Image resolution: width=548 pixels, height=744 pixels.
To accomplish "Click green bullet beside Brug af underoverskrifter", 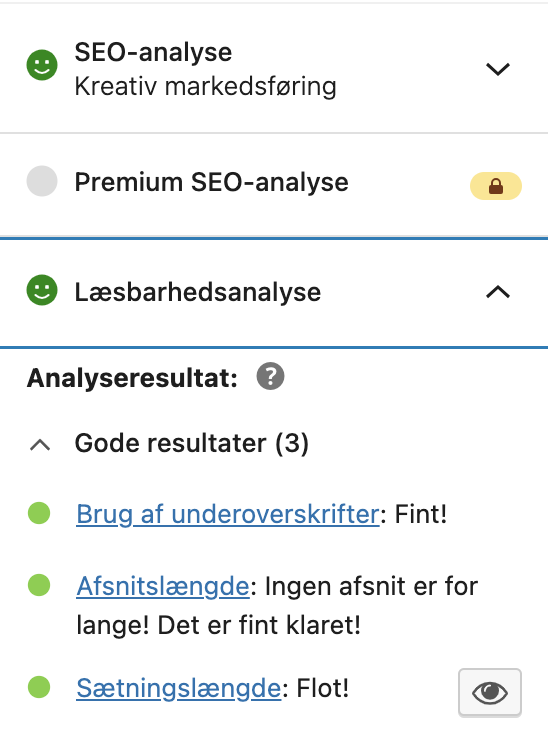I will [39, 513].
